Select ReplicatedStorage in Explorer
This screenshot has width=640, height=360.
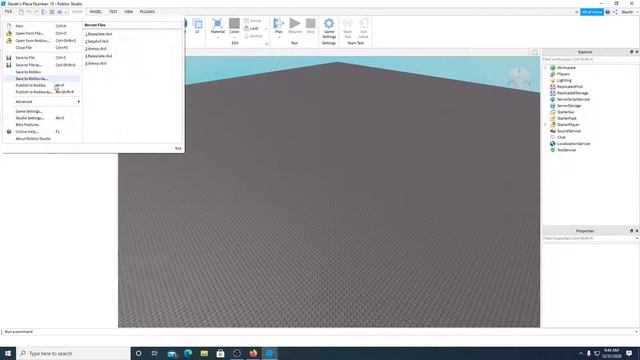[x=572, y=93]
